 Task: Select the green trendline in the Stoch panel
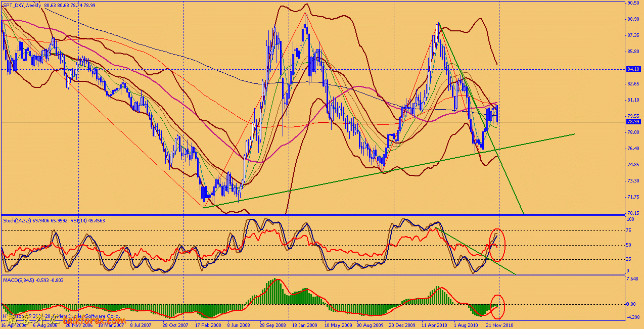(x=475, y=251)
